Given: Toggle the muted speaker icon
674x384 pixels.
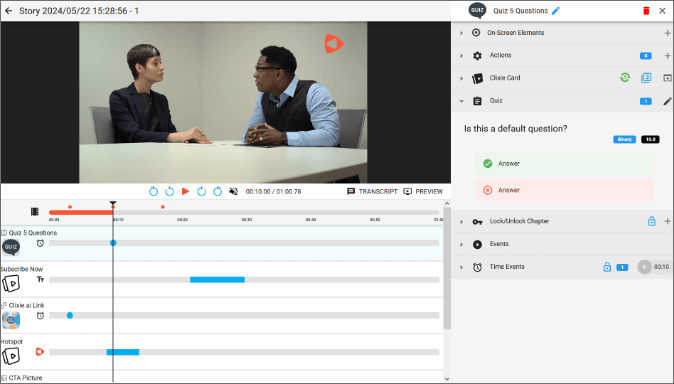Looking at the screenshot, I should pos(233,191).
